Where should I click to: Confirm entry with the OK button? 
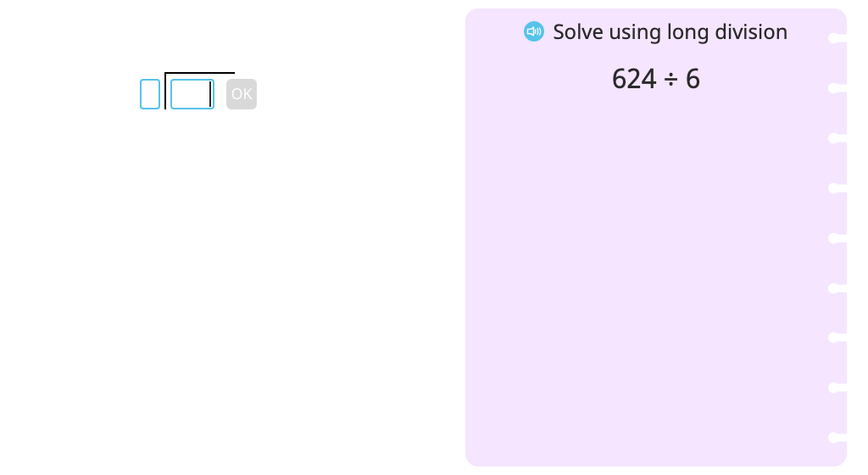[x=242, y=94]
